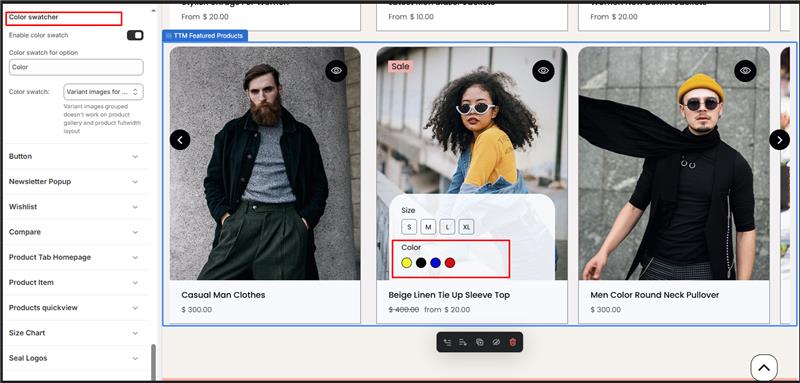Screen dimensions: 800x383
Task: Pick the yellow color swatch
Action: pyautogui.click(x=407, y=263)
